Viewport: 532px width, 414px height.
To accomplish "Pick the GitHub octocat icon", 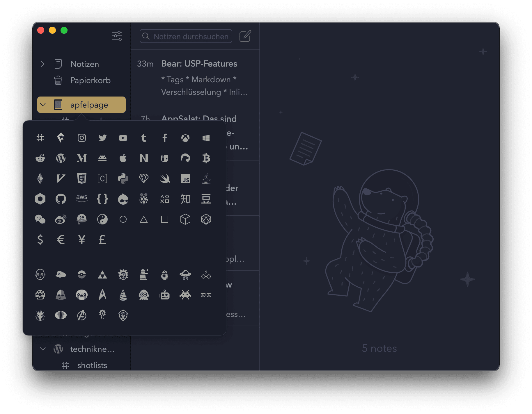I will [61, 199].
